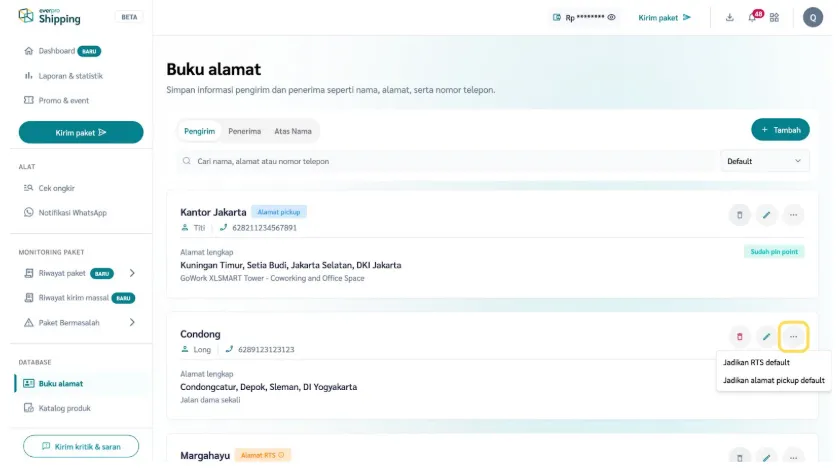Open Cek ongkir in sidebar
Screen dimensions: 838x472
coord(56,188)
